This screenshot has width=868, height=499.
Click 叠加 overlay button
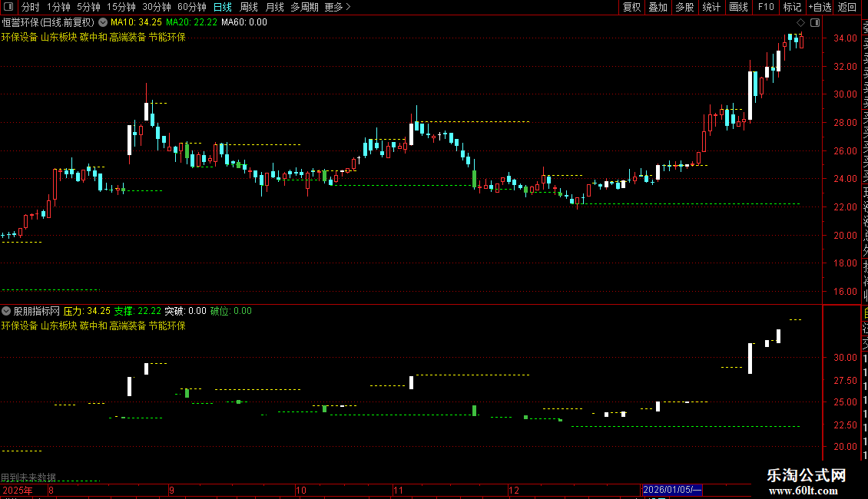point(658,7)
